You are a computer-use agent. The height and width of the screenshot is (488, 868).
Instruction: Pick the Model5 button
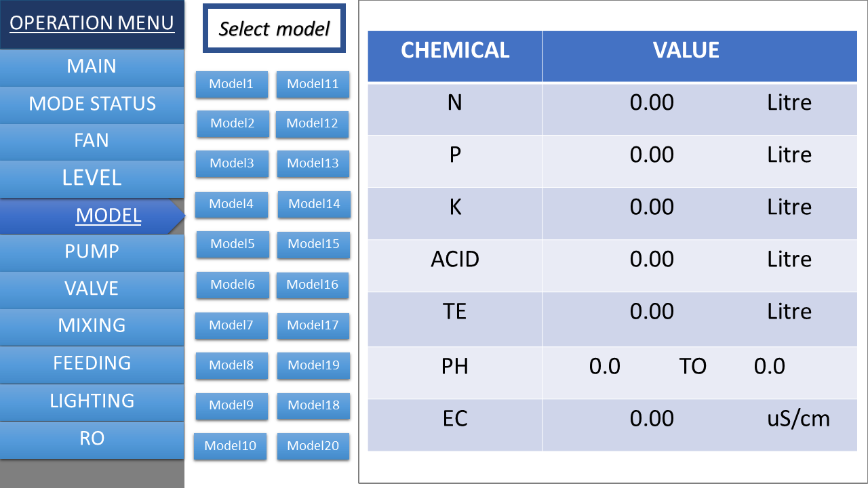pos(233,244)
